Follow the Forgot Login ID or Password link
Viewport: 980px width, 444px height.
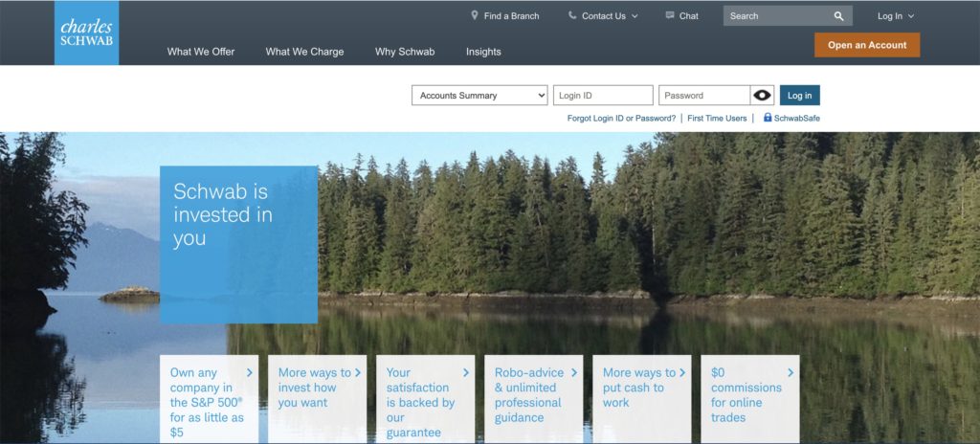[621, 119]
